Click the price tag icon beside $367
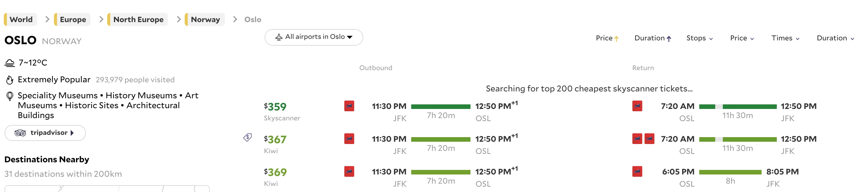Image resolution: width=868 pixels, height=192 pixels. click(247, 138)
